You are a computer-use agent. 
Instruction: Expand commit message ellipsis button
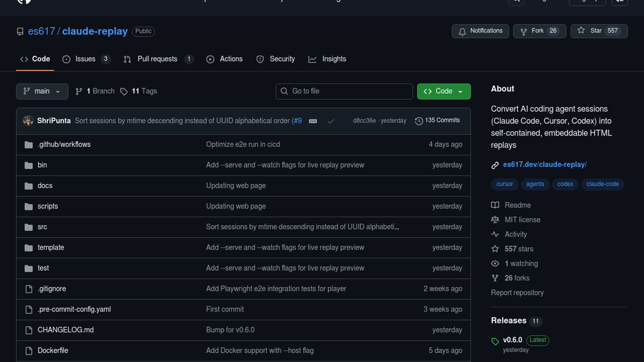pyautogui.click(x=313, y=121)
